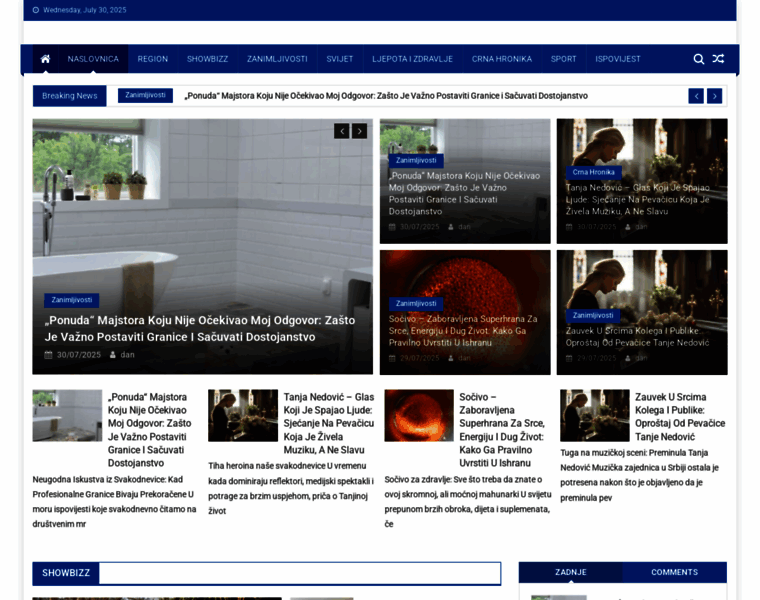760x600 pixels.
Task: Show next slide in main slider
Action: click(x=360, y=131)
